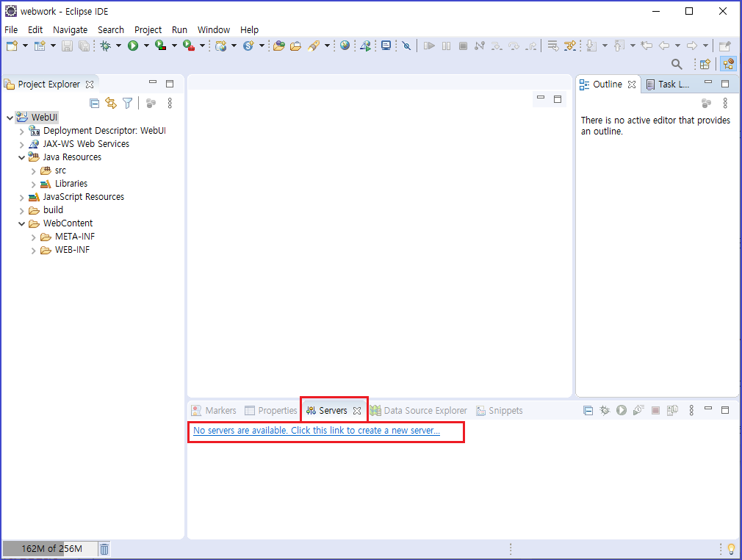Click the heap status memory bar

click(x=50, y=549)
